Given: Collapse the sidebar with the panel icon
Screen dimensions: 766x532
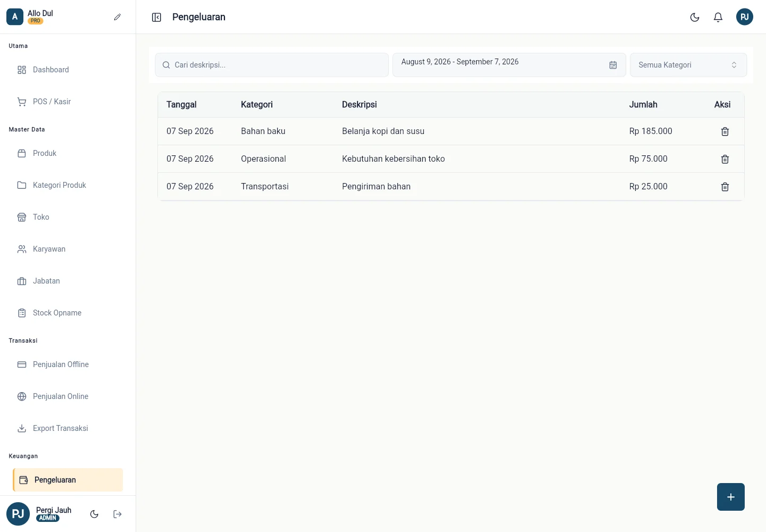Looking at the screenshot, I should [x=156, y=18].
